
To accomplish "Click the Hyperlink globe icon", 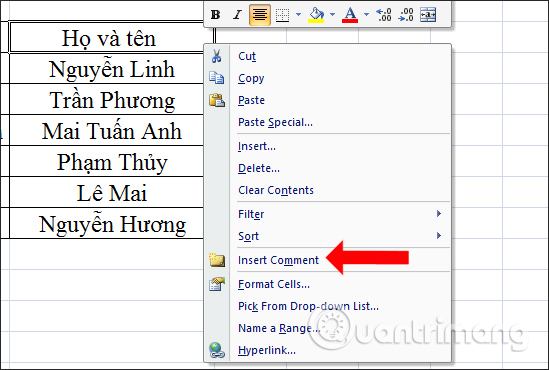I will (x=217, y=350).
